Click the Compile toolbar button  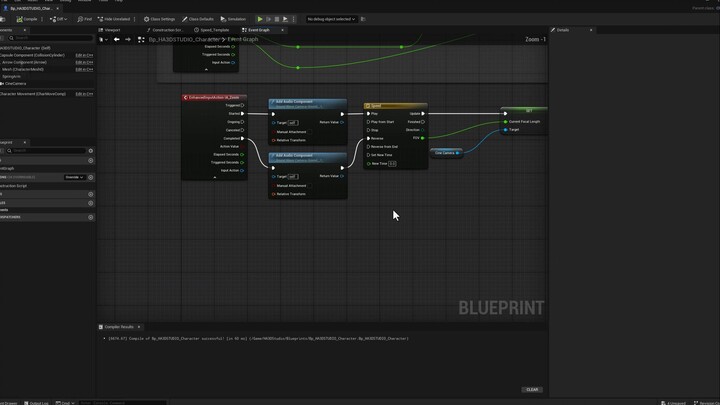tap(27, 19)
